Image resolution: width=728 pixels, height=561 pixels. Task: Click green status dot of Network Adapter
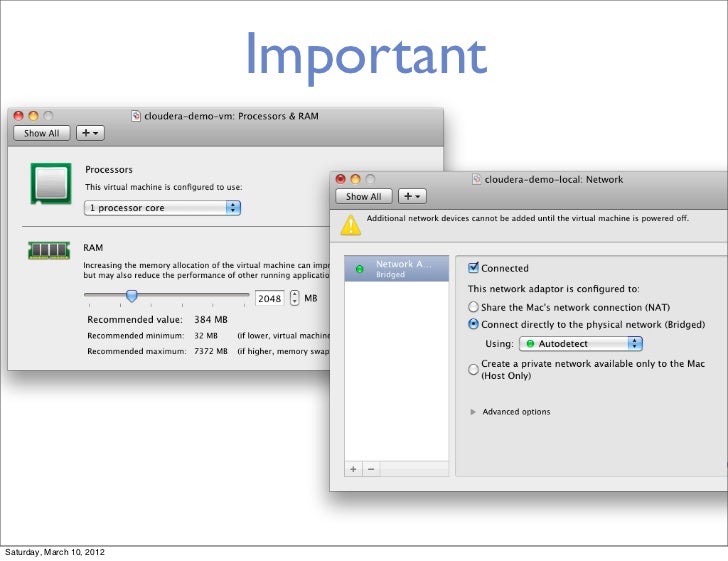[359, 269]
